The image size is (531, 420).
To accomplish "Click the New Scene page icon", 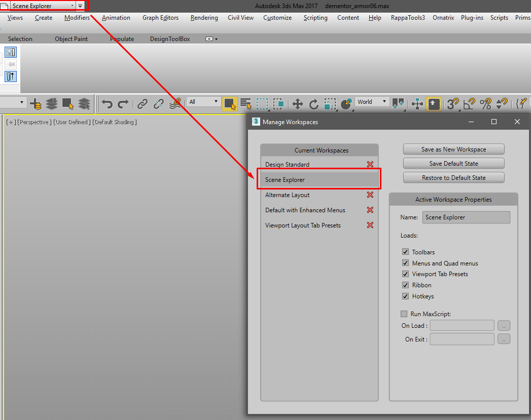I will pos(5,6).
